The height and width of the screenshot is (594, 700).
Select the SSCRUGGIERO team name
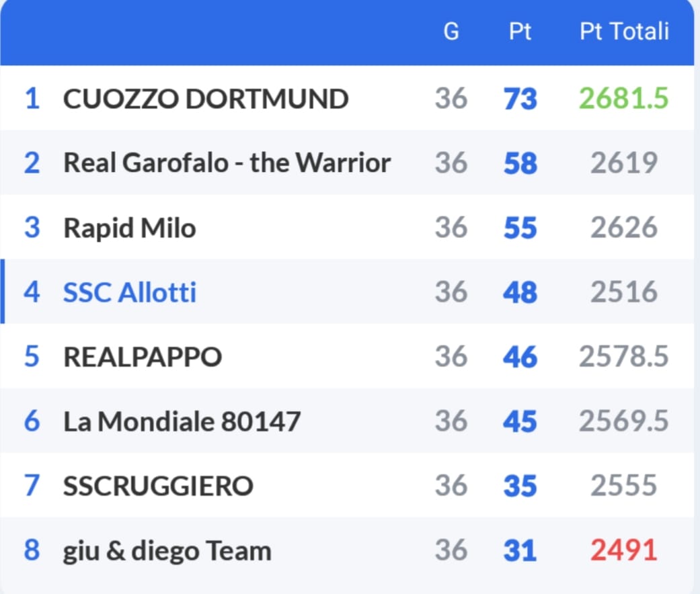(x=158, y=486)
